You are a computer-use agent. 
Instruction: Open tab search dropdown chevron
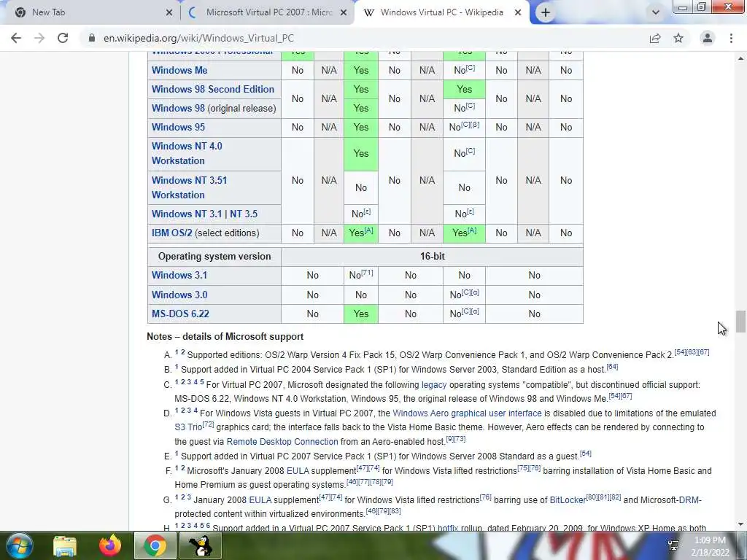click(x=656, y=12)
